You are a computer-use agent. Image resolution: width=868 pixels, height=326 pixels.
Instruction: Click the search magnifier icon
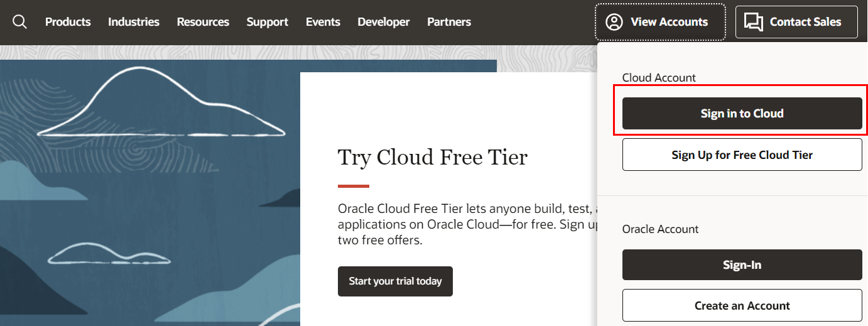coord(20,22)
